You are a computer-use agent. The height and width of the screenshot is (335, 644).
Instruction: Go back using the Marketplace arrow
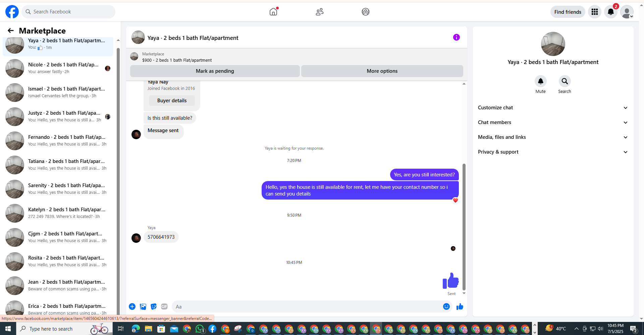(11, 31)
